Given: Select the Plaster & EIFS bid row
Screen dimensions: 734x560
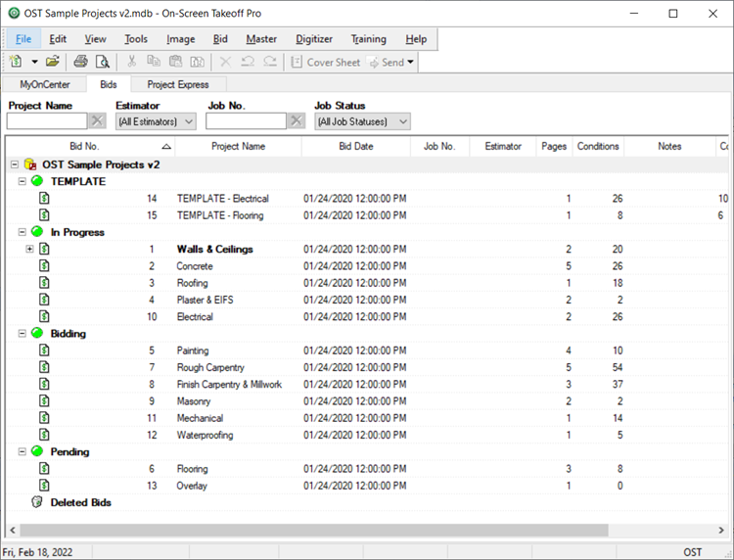Looking at the screenshot, I should tap(367, 300).
